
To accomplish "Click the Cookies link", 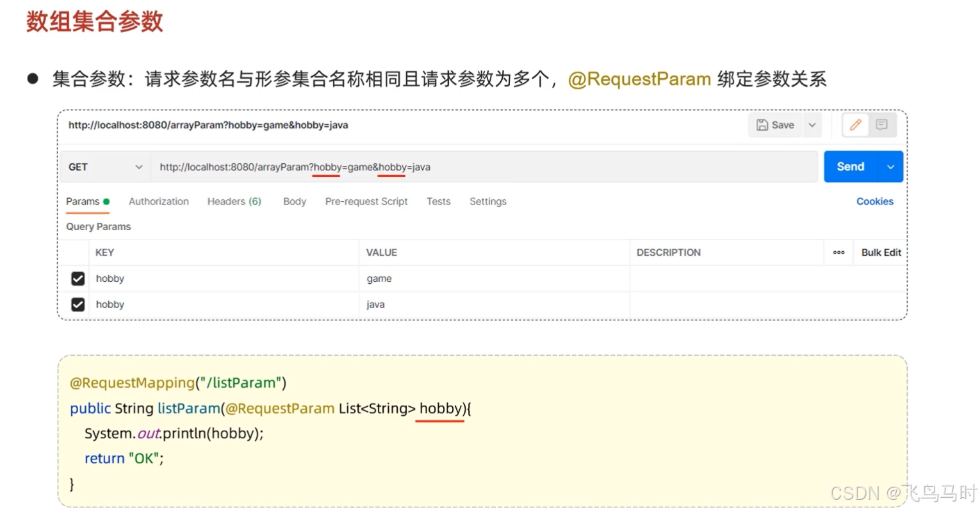I will (875, 201).
